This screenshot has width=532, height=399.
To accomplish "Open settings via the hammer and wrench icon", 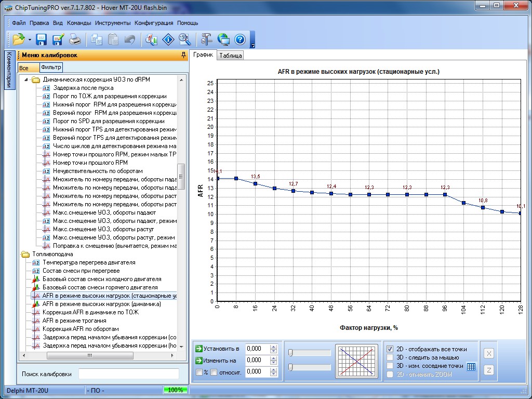I will click(x=207, y=39).
